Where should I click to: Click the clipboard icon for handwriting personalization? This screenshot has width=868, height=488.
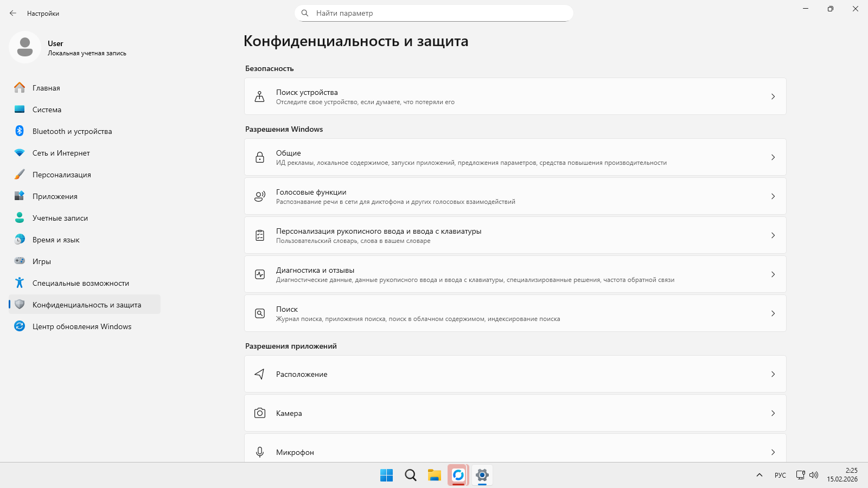pyautogui.click(x=260, y=235)
